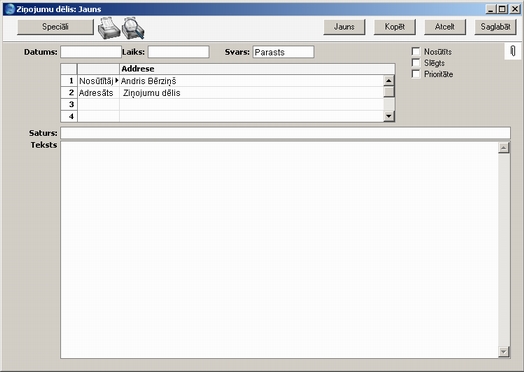Click the globe icon in title bar
The image size is (524, 372).
[x=10, y=9]
